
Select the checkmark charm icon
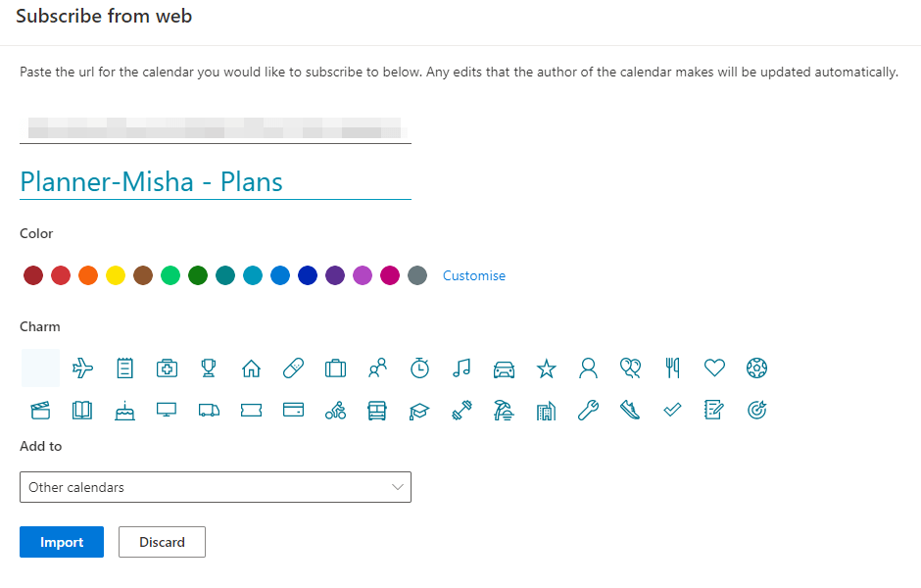click(x=672, y=411)
